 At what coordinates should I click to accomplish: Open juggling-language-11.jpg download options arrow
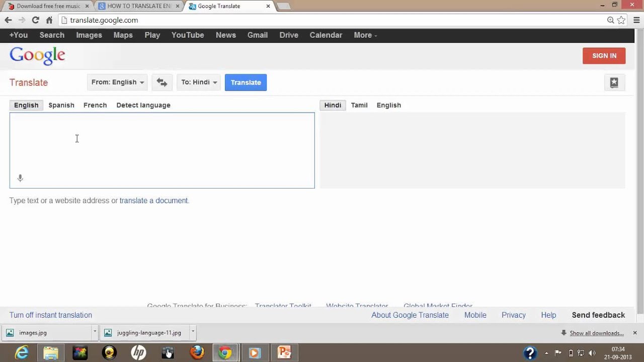193,332
